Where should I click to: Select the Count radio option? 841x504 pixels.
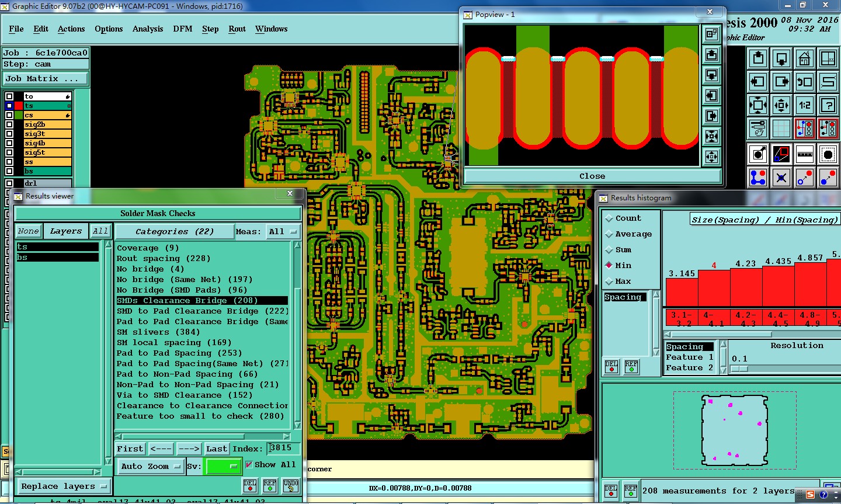coord(610,218)
